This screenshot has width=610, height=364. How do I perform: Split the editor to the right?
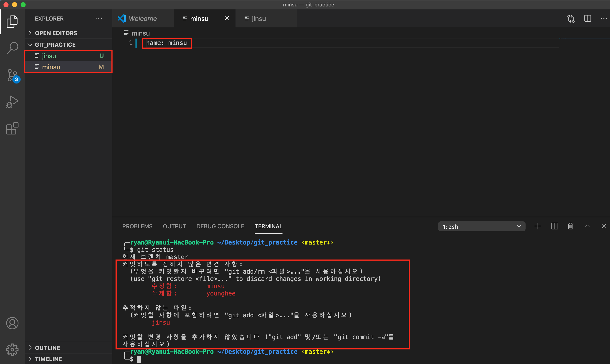[587, 19]
